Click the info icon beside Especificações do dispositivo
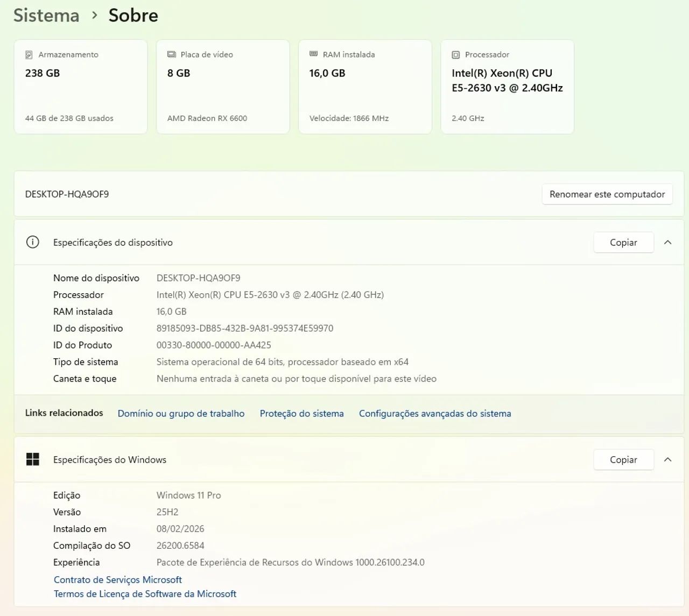The image size is (689, 616). [x=33, y=242]
